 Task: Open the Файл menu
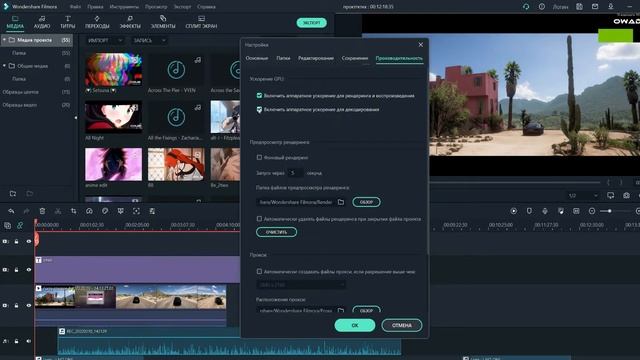tap(75, 7)
